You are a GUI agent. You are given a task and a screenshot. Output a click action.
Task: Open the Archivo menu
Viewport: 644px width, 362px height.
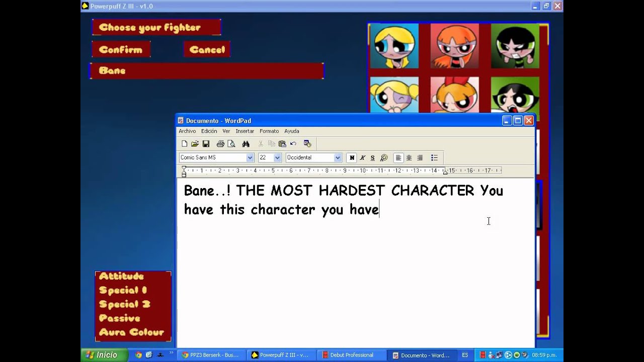(187, 131)
